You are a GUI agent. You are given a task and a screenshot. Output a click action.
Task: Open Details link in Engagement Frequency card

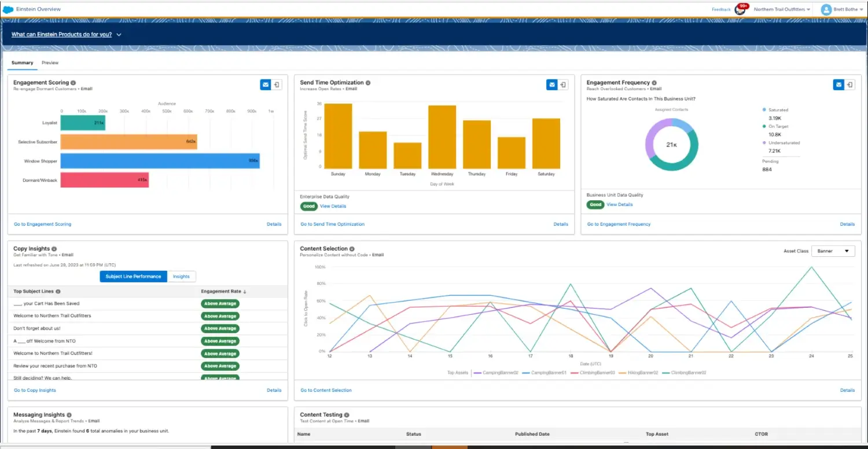pyautogui.click(x=847, y=224)
